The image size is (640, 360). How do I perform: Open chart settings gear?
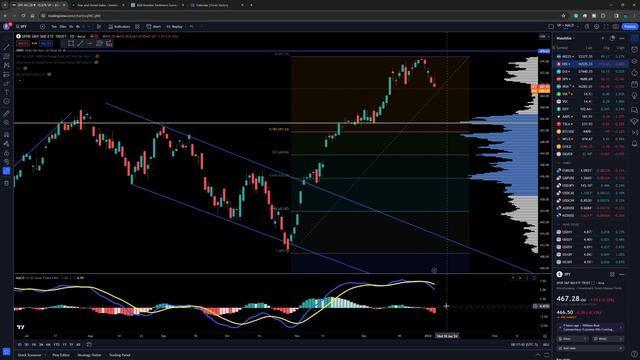click(x=596, y=27)
